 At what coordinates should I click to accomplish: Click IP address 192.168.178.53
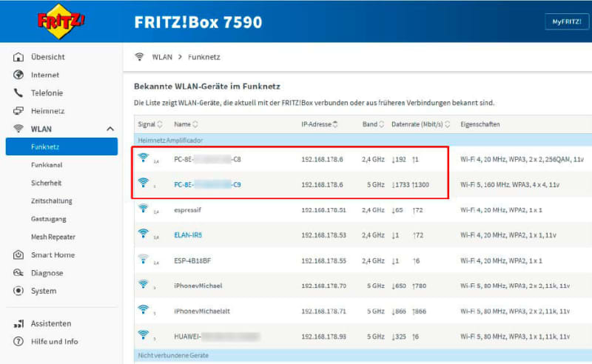click(323, 235)
